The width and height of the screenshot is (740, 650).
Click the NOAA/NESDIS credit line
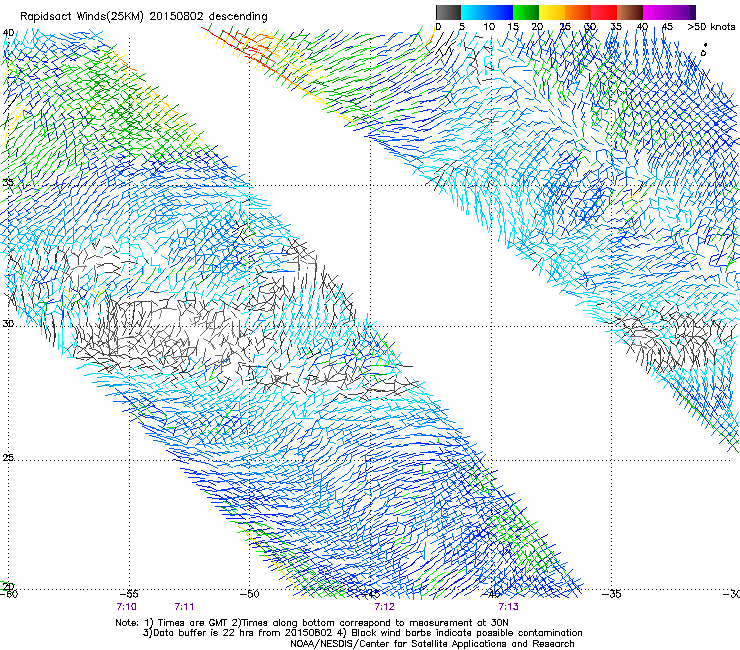[x=432, y=644]
